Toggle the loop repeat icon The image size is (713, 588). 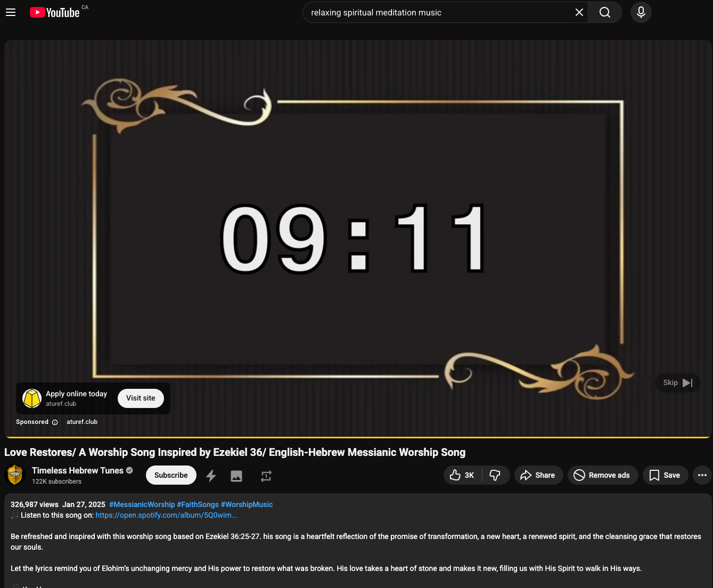[x=266, y=476]
